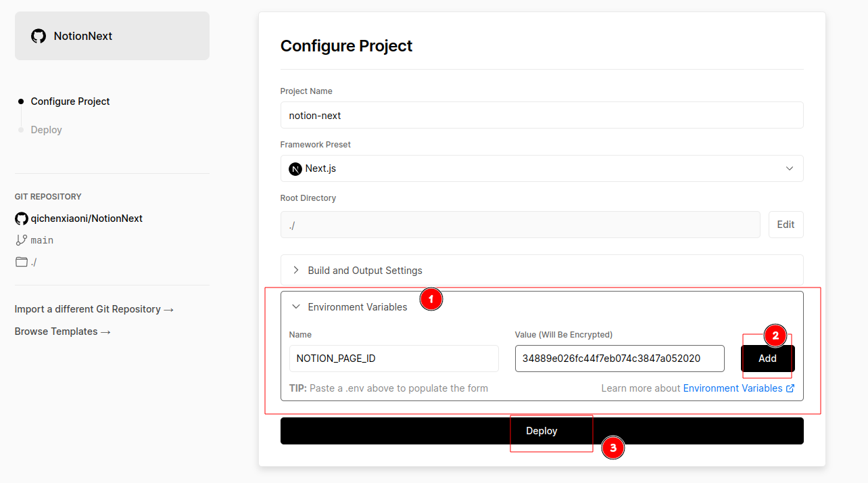Screen dimensions: 868x483
Task: Click the Root Directory field
Action: [520, 225]
